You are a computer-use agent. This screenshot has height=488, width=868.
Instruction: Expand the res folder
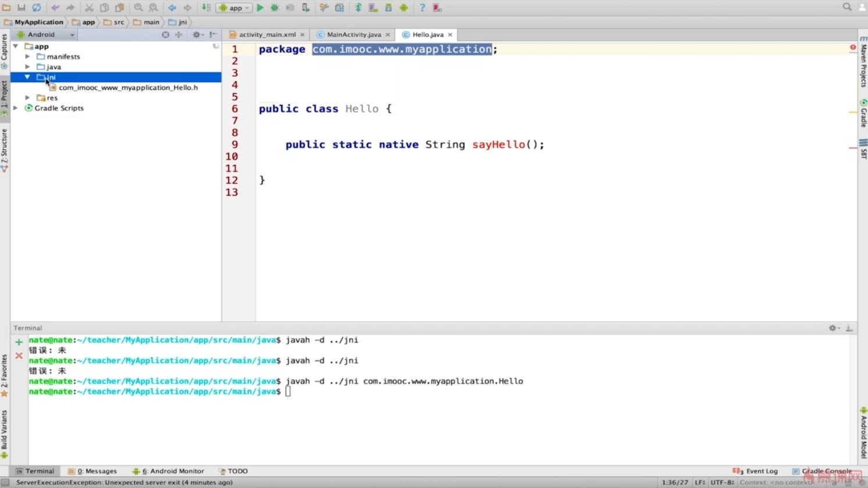point(27,98)
